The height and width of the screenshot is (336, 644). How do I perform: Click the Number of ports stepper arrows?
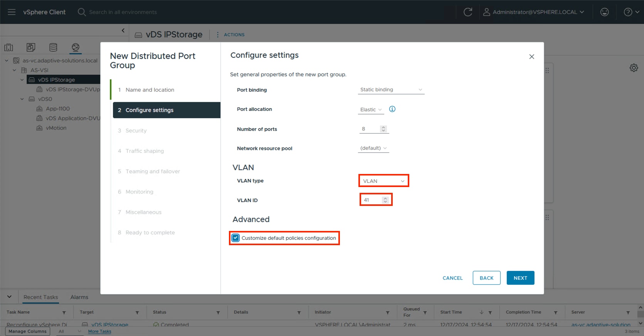(x=383, y=129)
